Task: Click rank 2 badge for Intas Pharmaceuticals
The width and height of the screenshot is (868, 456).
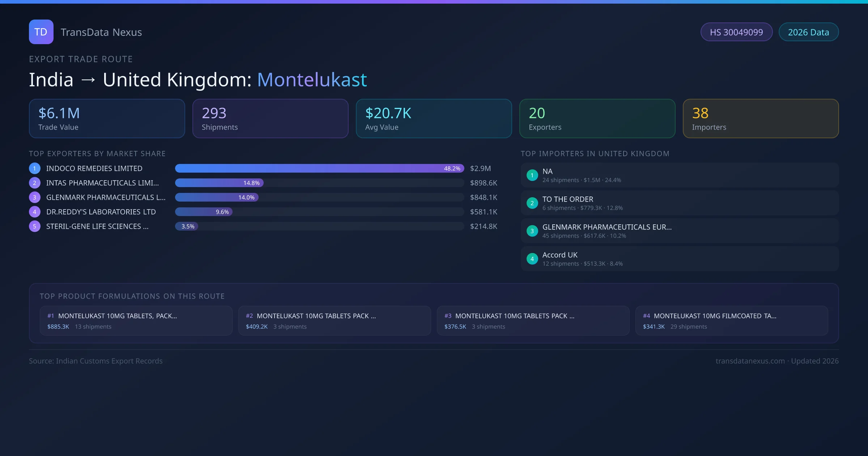Action: 35,183
